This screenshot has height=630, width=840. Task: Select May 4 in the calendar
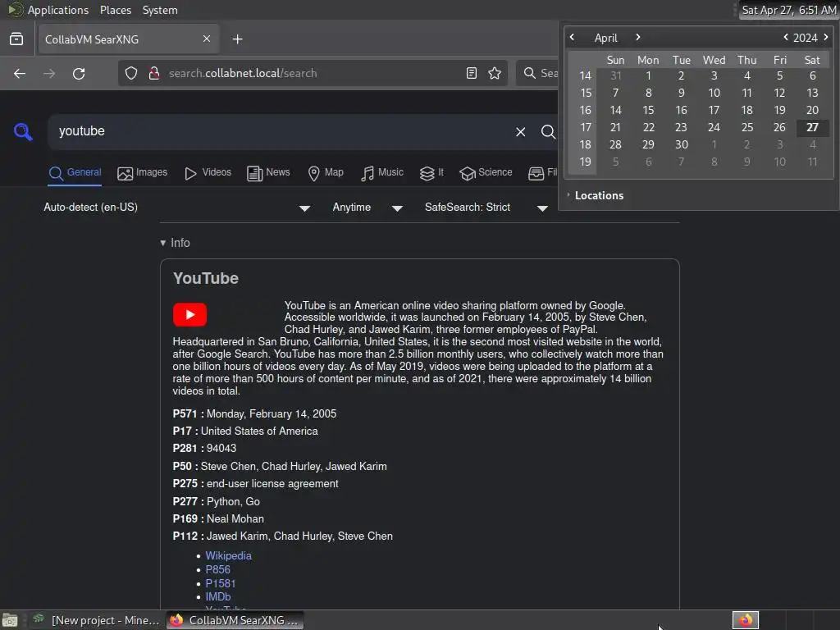[x=812, y=144]
